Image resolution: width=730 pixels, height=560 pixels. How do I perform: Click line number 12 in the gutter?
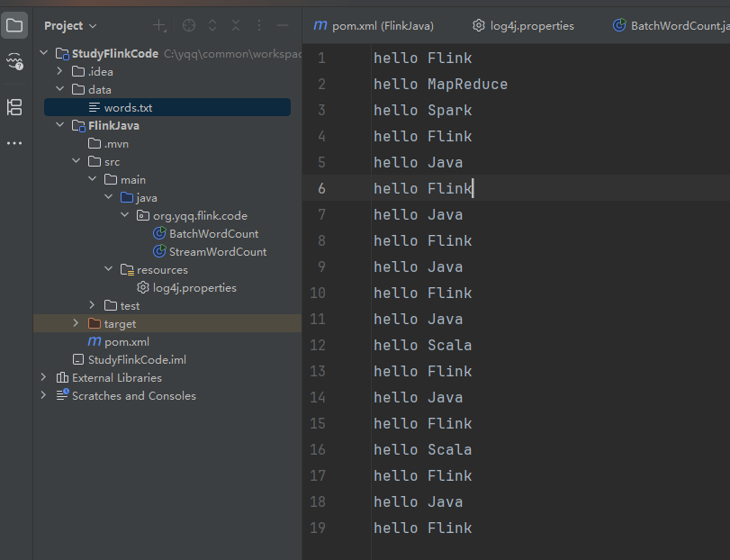318,345
